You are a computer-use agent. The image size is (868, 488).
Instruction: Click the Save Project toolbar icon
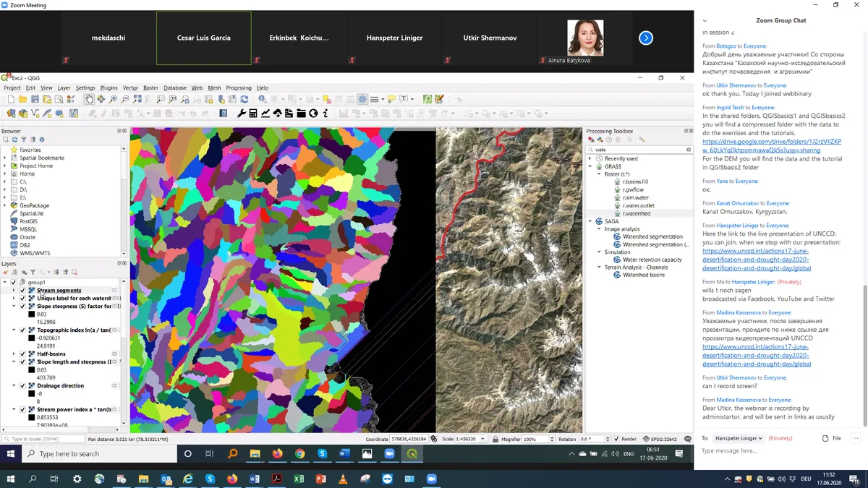[35, 99]
